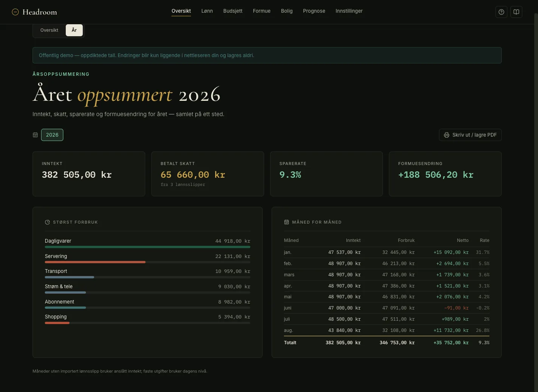Select the År segment toggle
Screen dimensions: 538x392
click(74, 30)
